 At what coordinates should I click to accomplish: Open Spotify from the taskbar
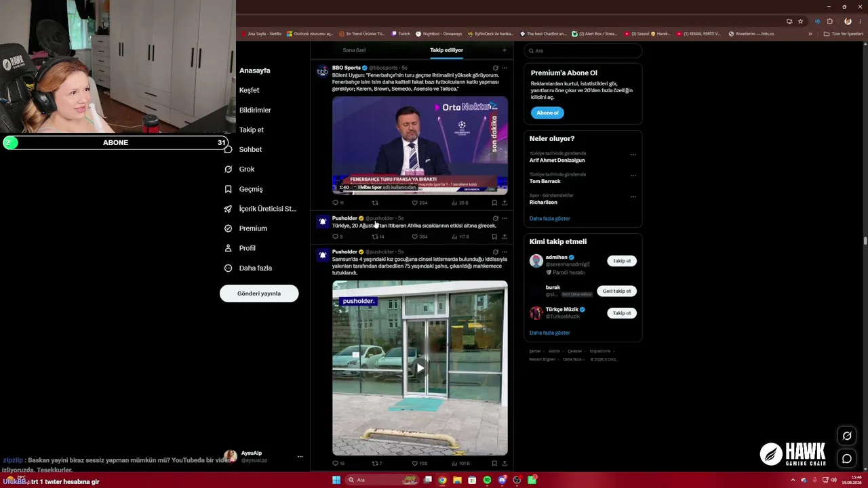tap(487, 480)
